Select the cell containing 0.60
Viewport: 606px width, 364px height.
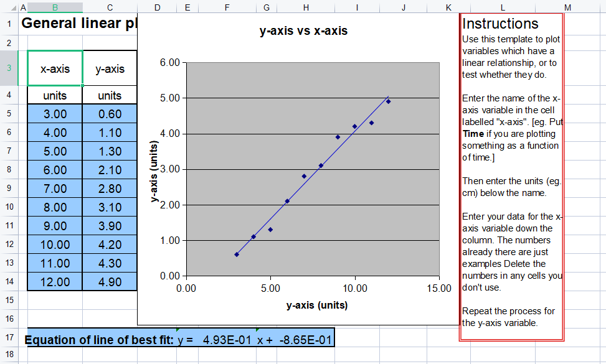point(110,113)
